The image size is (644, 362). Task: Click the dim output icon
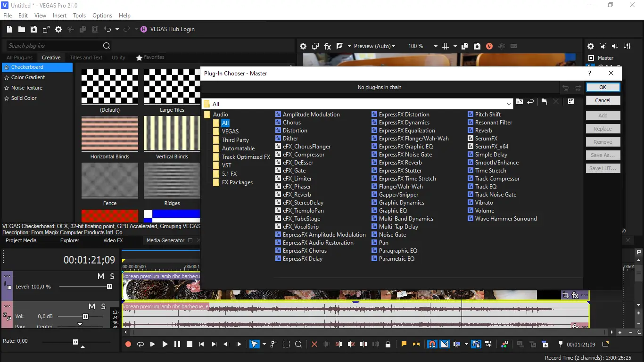click(x=615, y=46)
